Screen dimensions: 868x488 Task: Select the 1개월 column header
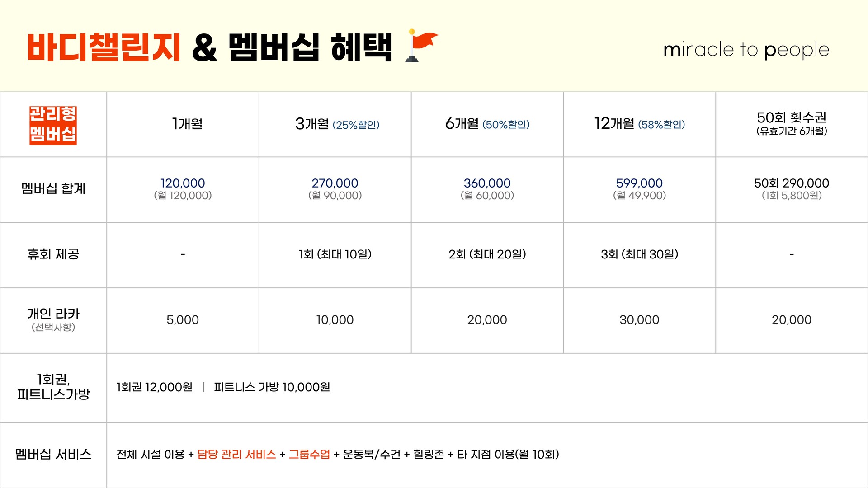pyautogui.click(x=187, y=124)
